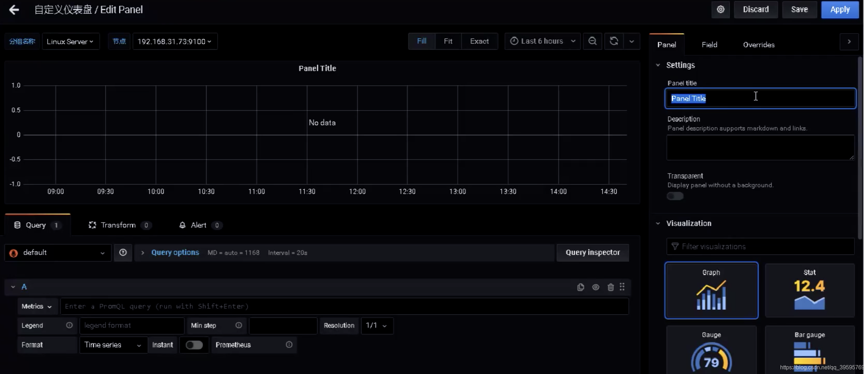This screenshot has width=868, height=374.
Task: Click the refresh interval collapse arrow
Action: 631,41
